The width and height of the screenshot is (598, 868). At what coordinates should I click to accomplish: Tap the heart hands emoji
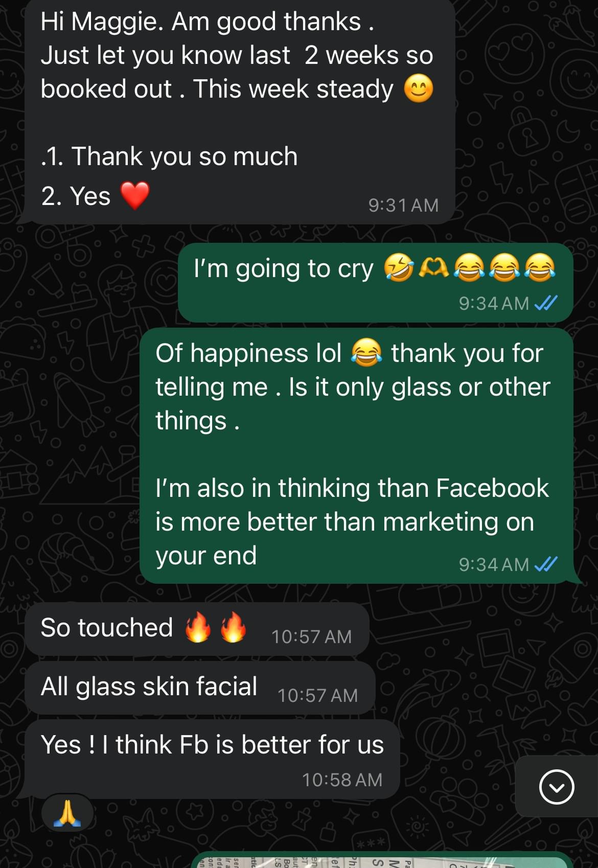point(434,268)
